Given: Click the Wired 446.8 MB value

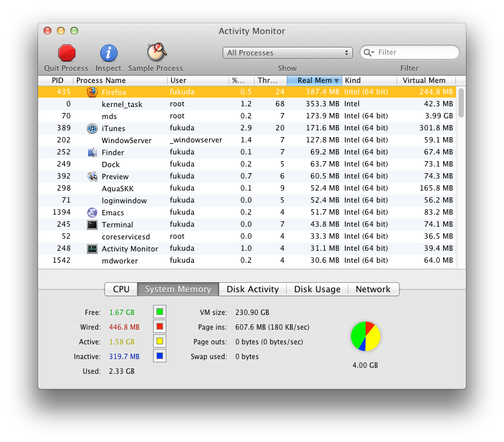Looking at the screenshot, I should (x=124, y=327).
